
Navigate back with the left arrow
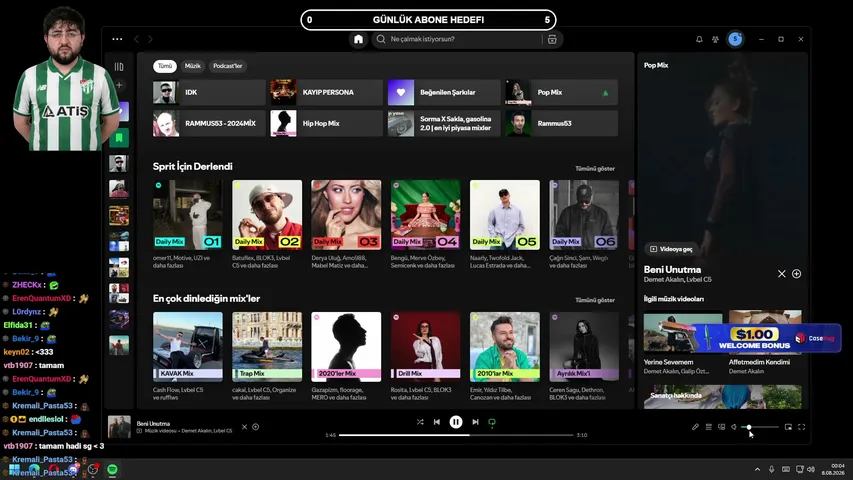[137, 39]
